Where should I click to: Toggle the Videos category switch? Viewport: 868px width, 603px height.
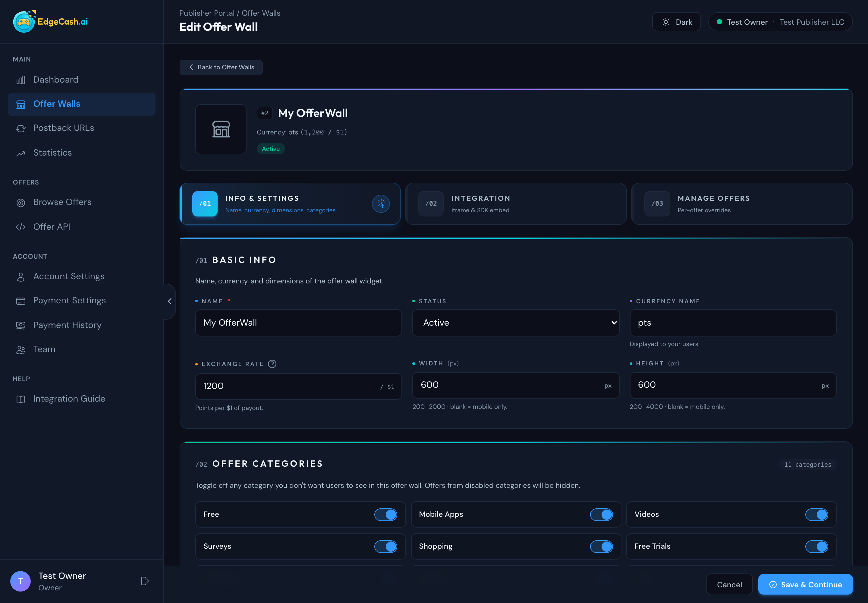[x=817, y=515]
